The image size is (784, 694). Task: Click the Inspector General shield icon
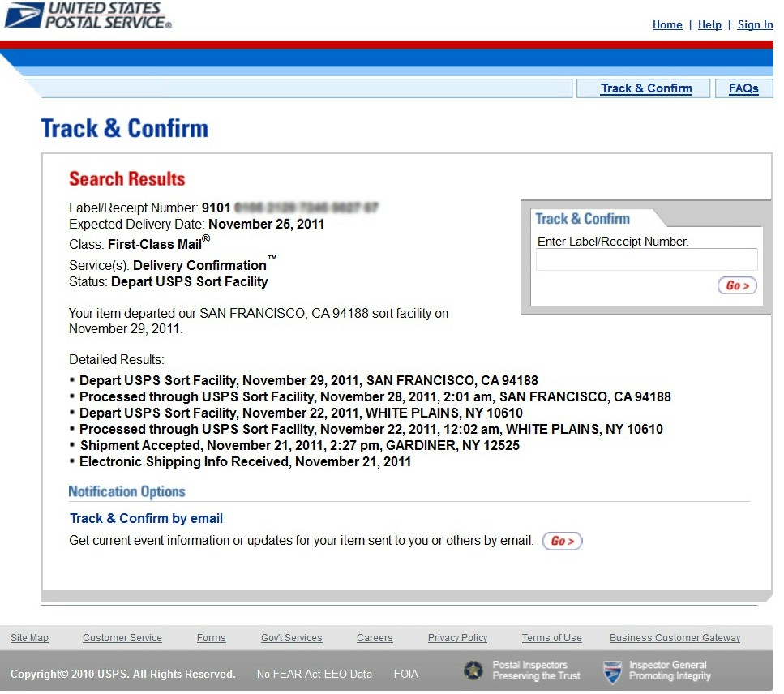(612, 671)
